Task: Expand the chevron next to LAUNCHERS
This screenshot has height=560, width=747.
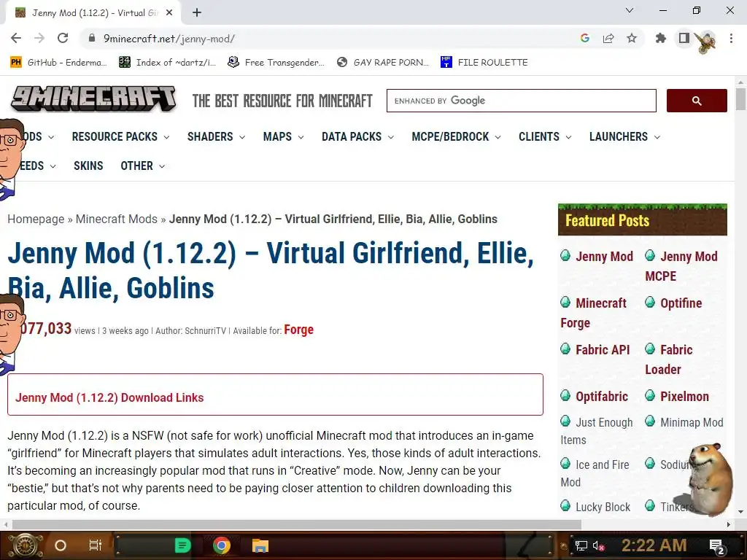Action: tap(657, 137)
